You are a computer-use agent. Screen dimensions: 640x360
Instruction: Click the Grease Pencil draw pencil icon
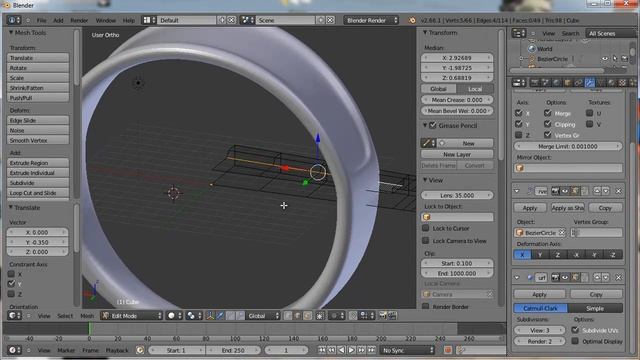427,143
